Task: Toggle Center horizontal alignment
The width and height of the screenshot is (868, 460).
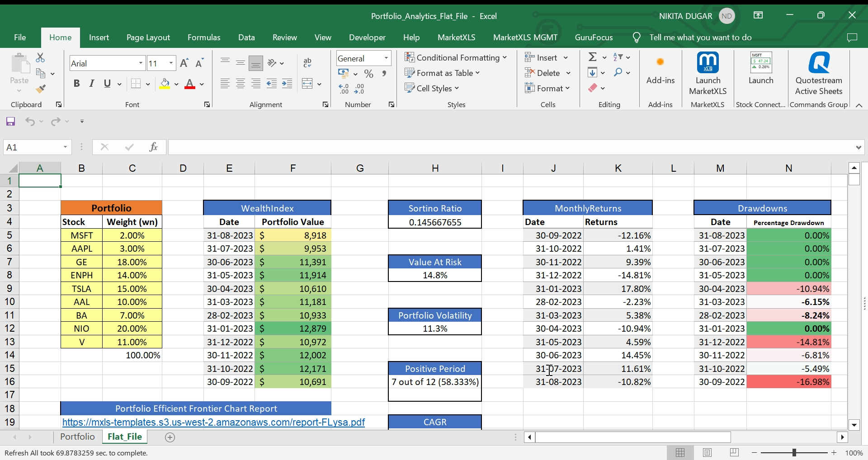Action: (241, 84)
